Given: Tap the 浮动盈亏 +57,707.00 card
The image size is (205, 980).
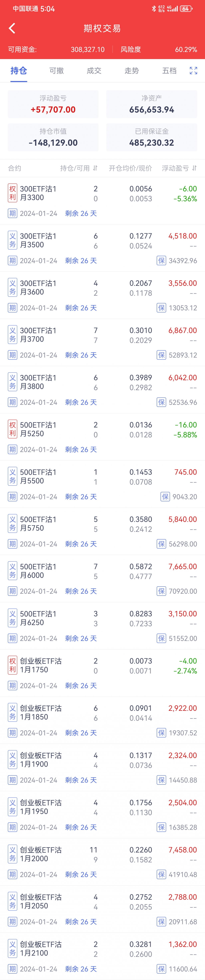Looking at the screenshot, I should (53, 104).
